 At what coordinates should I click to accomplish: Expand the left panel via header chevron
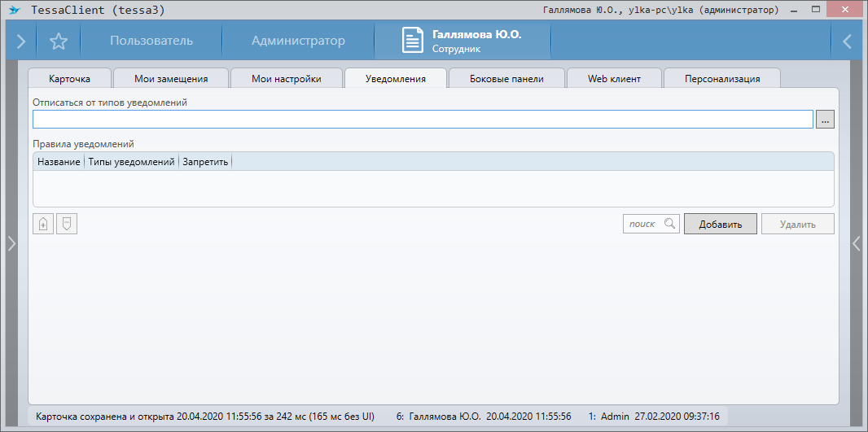point(20,41)
